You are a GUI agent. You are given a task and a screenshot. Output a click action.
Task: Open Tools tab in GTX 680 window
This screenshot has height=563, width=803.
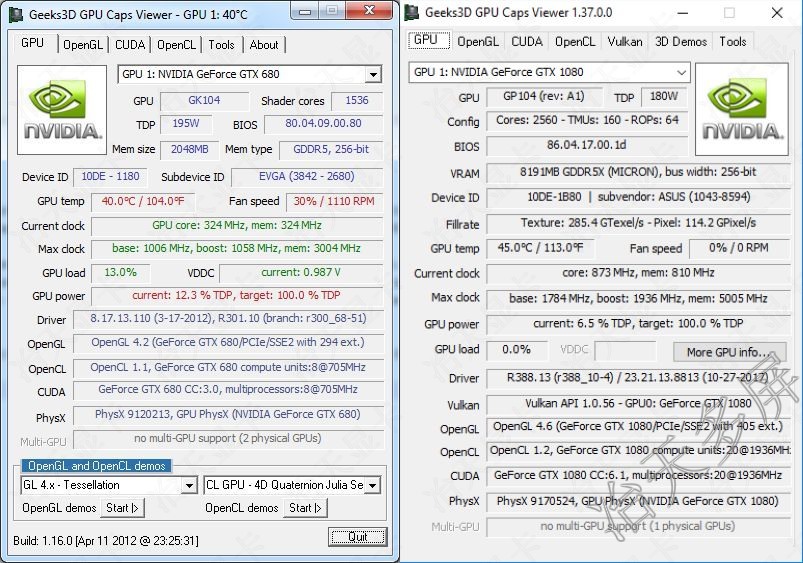[221, 45]
